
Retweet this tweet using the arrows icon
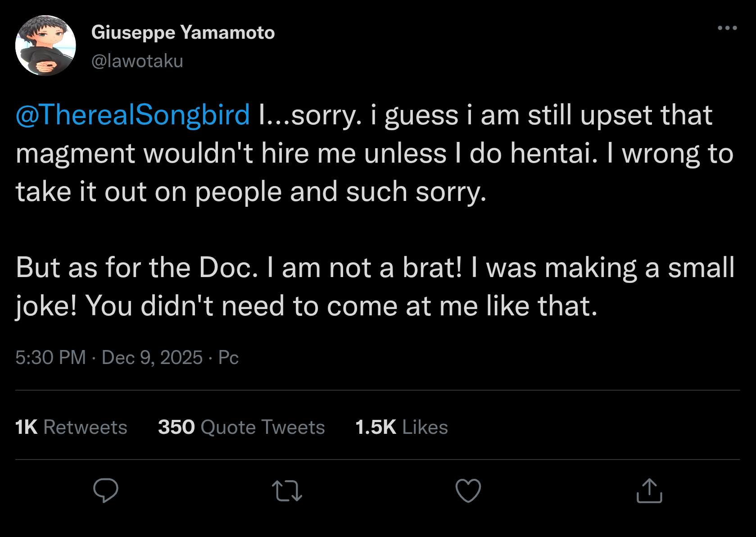[287, 491]
